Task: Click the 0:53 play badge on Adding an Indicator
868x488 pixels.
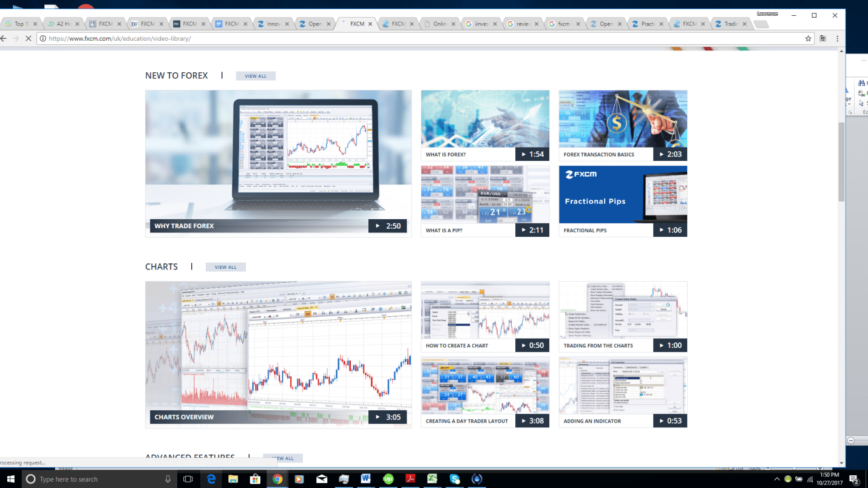Action: (670, 421)
